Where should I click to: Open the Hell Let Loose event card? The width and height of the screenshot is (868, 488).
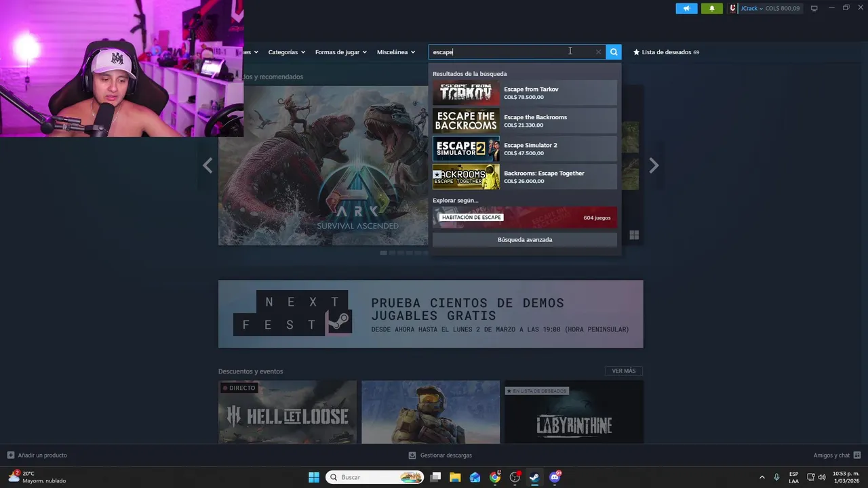tap(288, 412)
